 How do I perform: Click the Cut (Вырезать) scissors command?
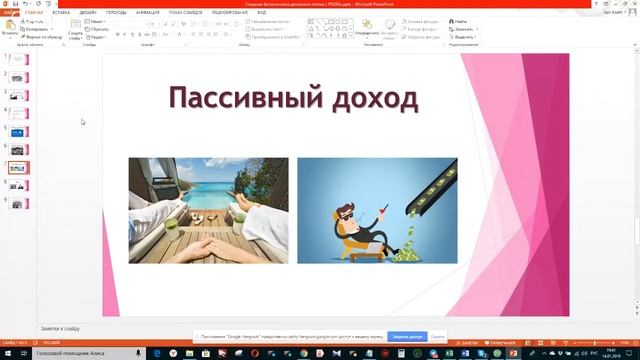pyautogui.click(x=32, y=21)
